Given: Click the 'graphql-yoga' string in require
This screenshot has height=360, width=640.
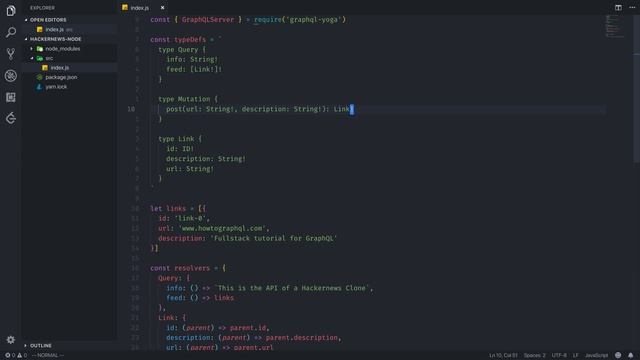Looking at the screenshot, I should (x=315, y=20).
